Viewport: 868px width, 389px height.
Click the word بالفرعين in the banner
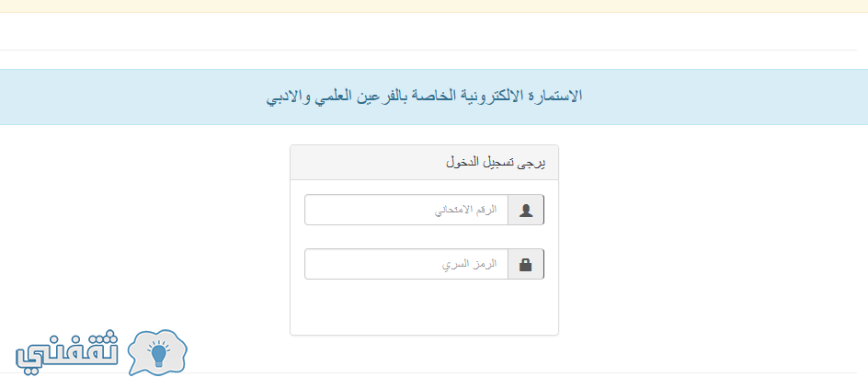383,96
